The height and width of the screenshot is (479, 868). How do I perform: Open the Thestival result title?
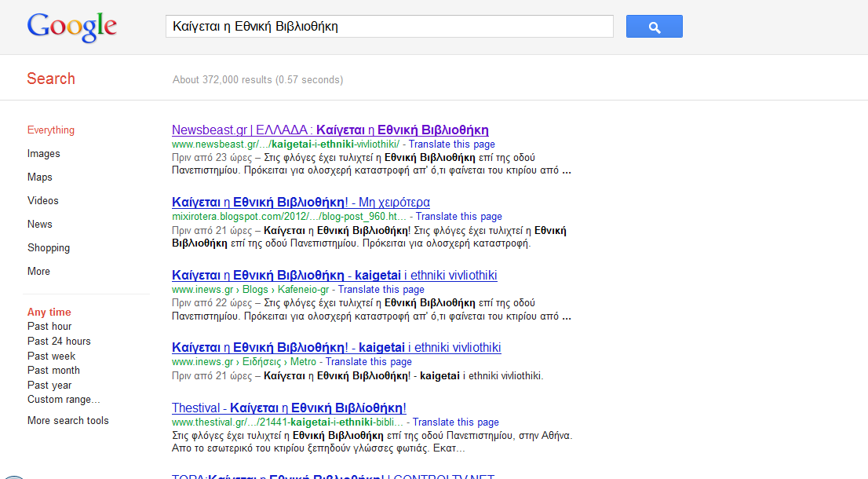point(289,408)
